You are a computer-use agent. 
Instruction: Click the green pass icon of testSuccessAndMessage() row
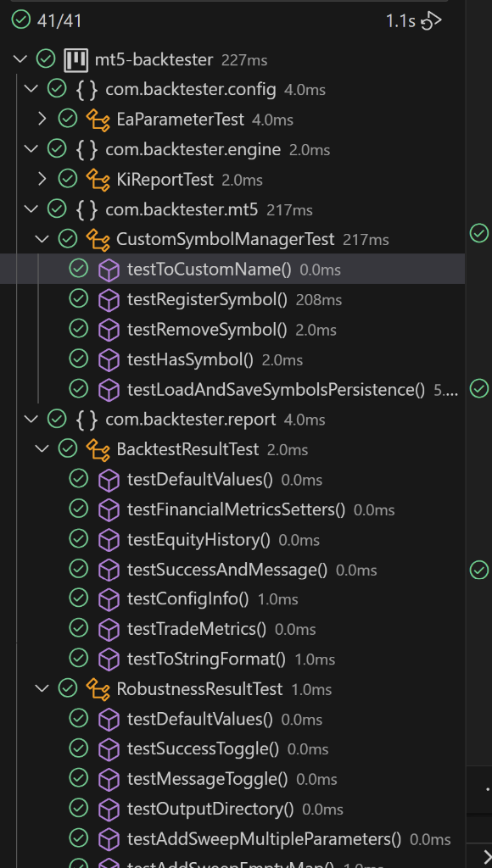tap(79, 569)
